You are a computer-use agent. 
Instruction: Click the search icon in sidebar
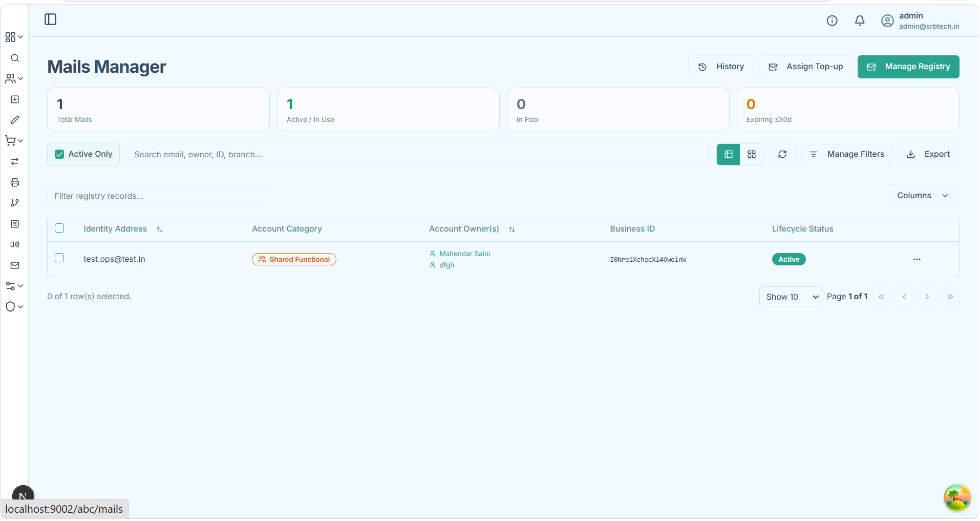(15, 58)
